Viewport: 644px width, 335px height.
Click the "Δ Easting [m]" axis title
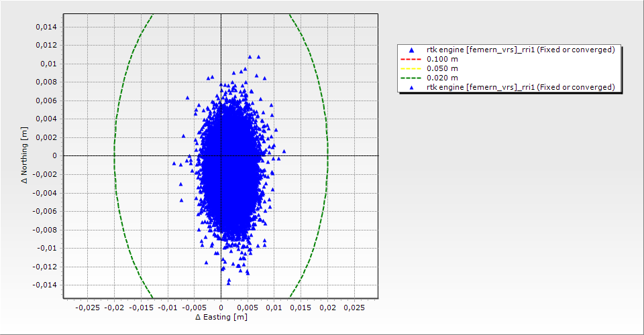click(221, 317)
